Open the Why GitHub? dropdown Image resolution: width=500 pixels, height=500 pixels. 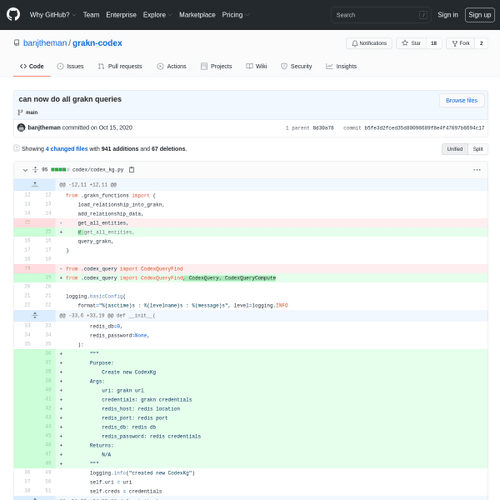tap(53, 15)
